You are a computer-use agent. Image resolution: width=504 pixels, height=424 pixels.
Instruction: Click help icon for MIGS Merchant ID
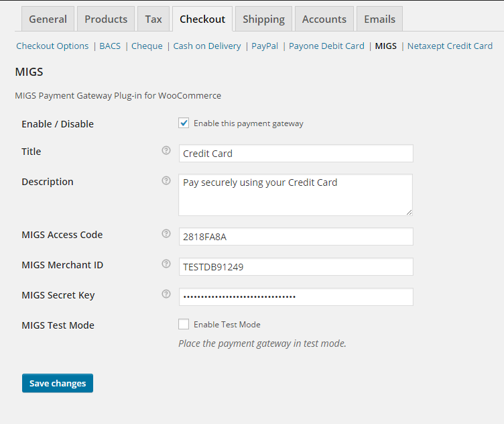coord(166,264)
